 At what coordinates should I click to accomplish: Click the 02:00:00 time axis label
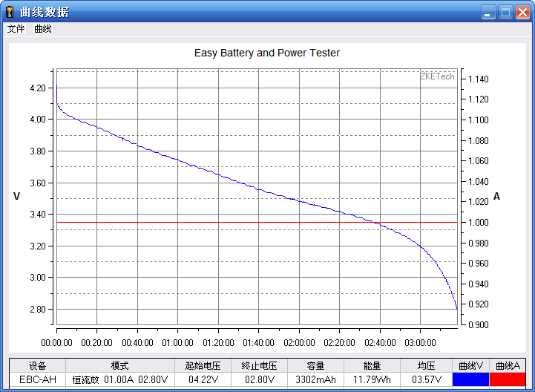pyautogui.click(x=299, y=342)
